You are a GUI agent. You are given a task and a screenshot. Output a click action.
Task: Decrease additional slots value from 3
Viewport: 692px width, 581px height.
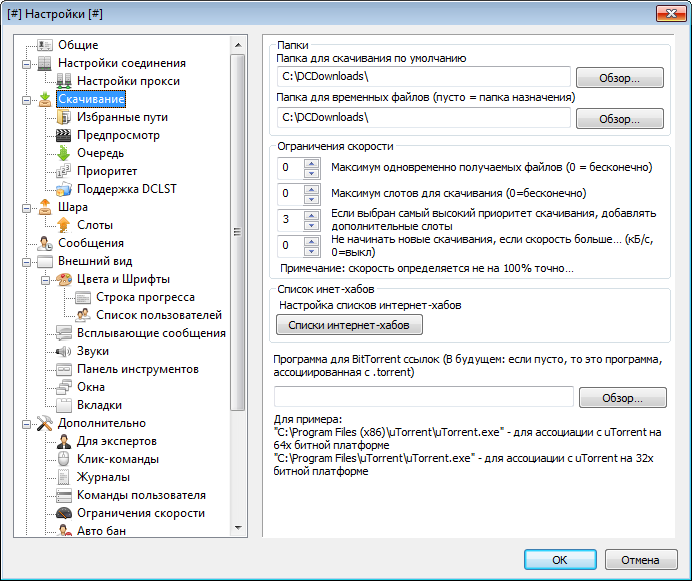pyautogui.click(x=312, y=225)
